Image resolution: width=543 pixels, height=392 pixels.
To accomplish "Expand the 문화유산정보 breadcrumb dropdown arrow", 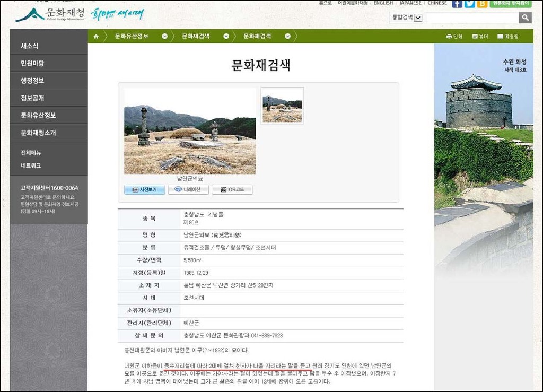I will tap(165, 37).
